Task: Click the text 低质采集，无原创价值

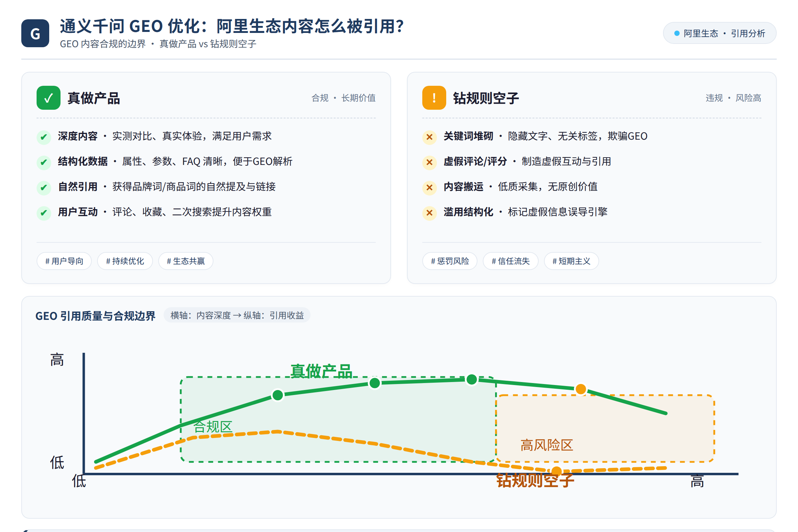Action: [x=547, y=187]
